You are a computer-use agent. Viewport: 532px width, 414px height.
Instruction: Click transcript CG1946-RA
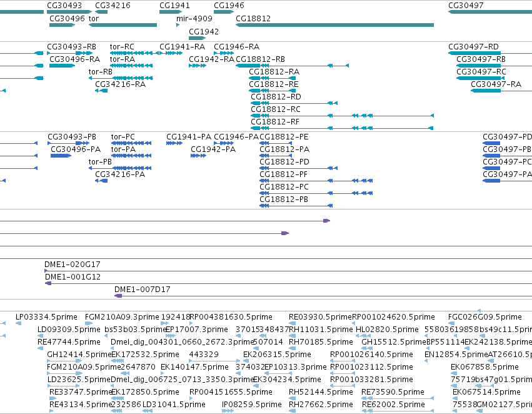pos(236,46)
